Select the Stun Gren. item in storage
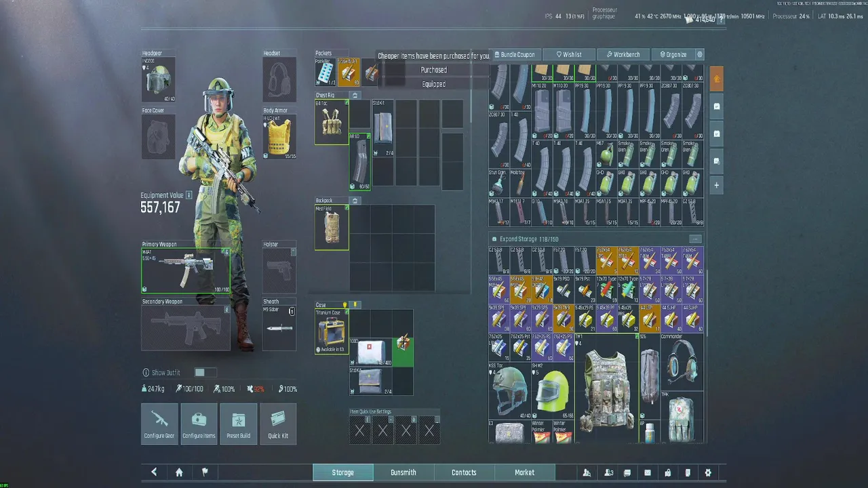The width and height of the screenshot is (868, 488). coord(498,182)
